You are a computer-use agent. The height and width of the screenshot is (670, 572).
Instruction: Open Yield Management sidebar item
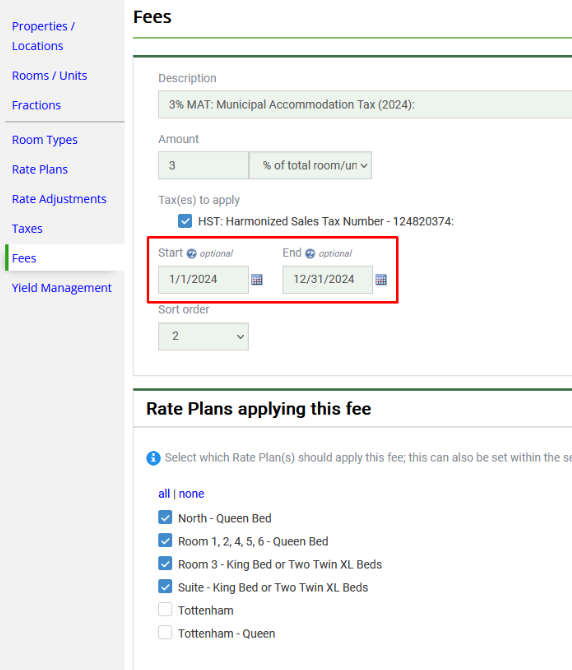click(x=62, y=288)
